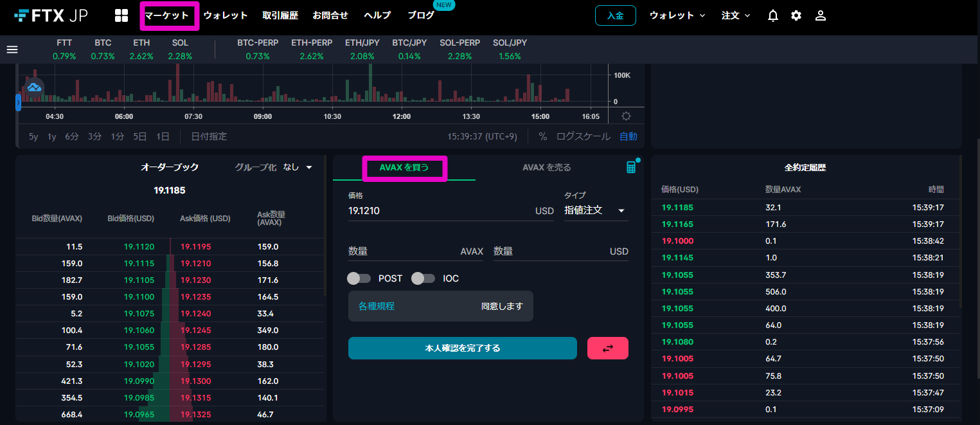Image resolution: width=980 pixels, height=425 pixels.
Task: Open chart settings gear below volume axis
Action: point(626,116)
